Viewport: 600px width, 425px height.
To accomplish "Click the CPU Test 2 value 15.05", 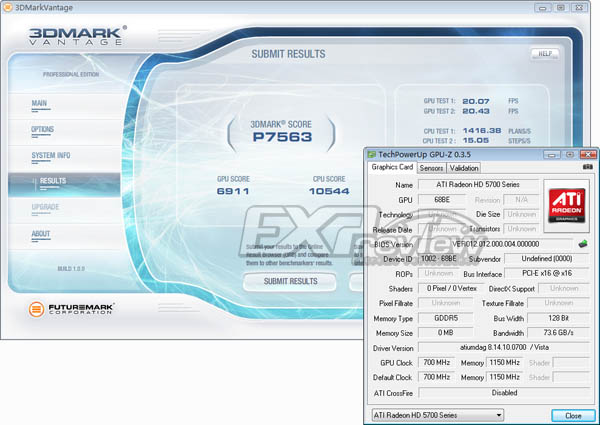I will point(476,141).
